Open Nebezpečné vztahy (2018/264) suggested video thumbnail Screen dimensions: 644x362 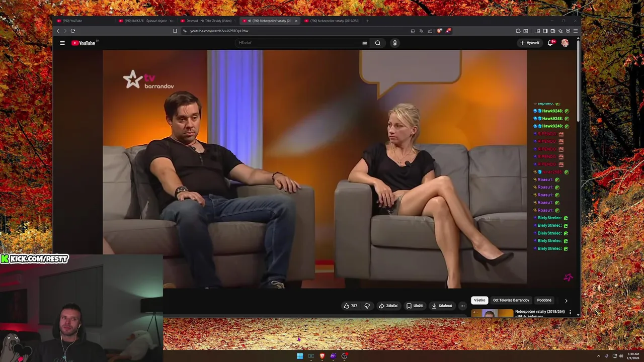[492, 313]
